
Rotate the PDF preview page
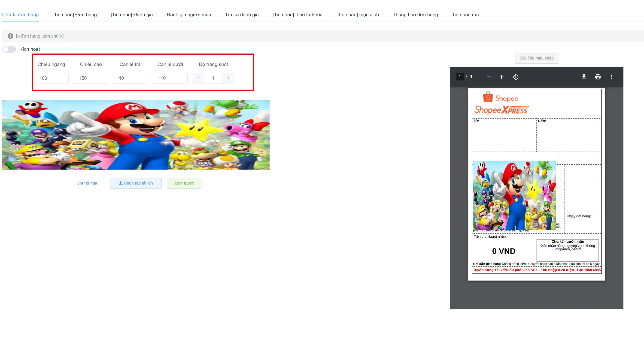click(516, 77)
